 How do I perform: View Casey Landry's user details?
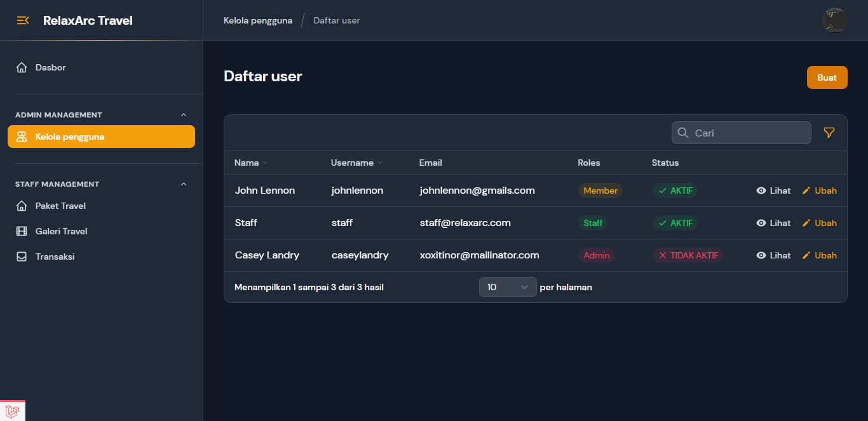click(x=773, y=255)
